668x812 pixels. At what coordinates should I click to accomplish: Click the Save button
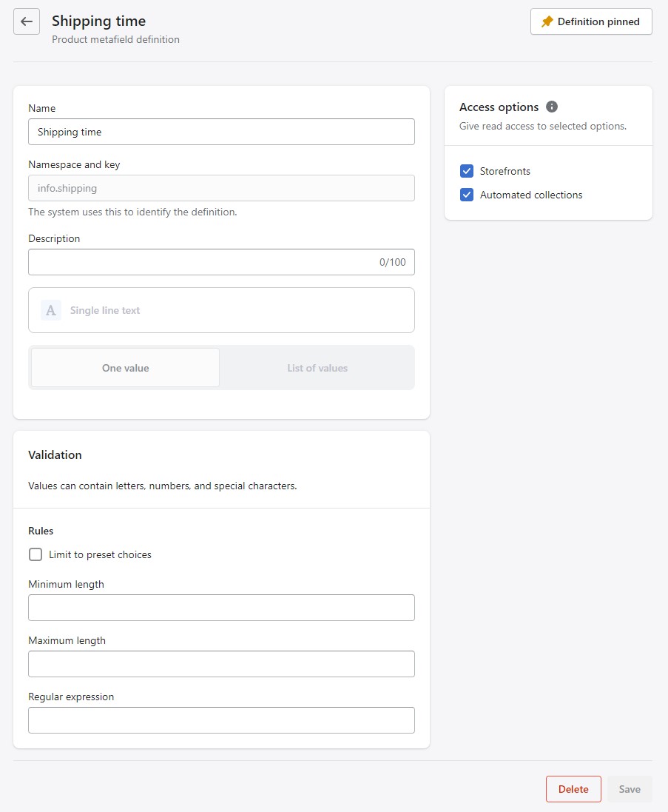coord(630,789)
